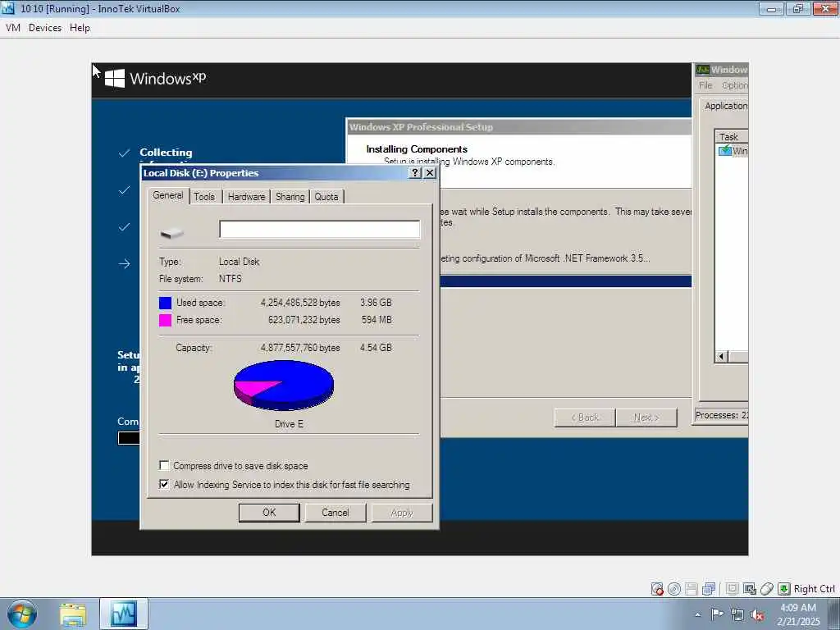Click the muted volume icon in tray
This screenshot has height=630, width=840.
[x=757, y=615]
